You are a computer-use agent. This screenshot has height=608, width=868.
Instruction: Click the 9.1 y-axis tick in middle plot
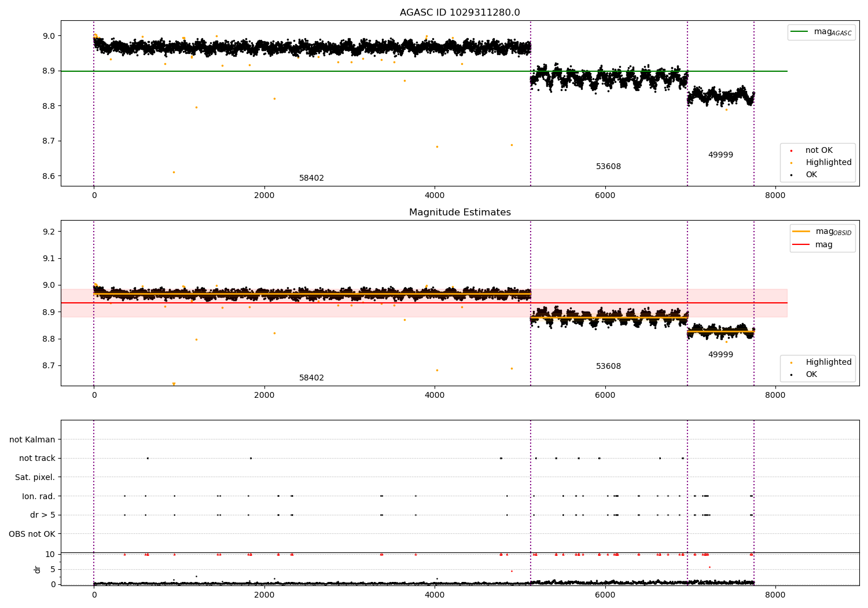point(47,259)
